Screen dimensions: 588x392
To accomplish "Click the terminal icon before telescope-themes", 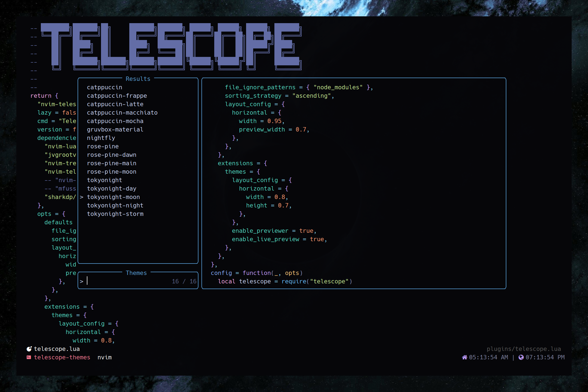I will [29, 357].
